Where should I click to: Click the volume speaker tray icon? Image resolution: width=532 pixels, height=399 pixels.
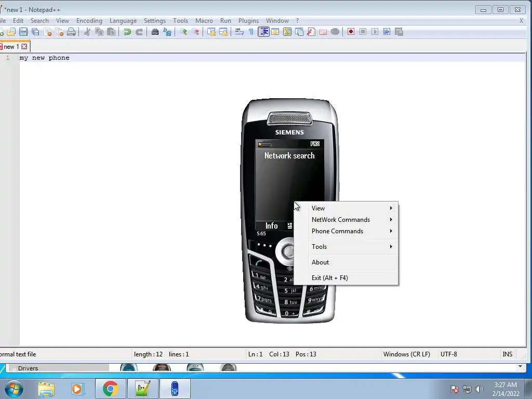pos(479,389)
